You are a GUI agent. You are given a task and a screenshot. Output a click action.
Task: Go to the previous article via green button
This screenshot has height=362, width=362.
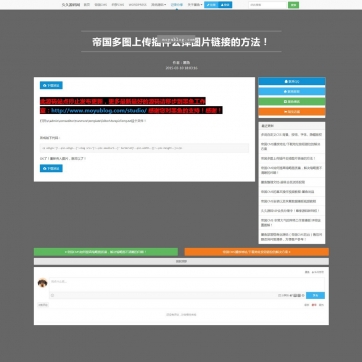pyautogui.click(x=106, y=252)
